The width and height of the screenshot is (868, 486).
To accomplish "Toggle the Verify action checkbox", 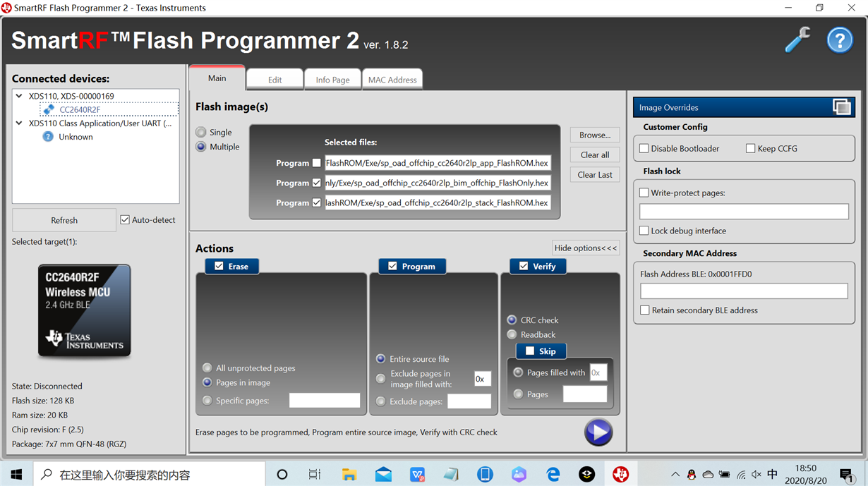I will pos(524,266).
